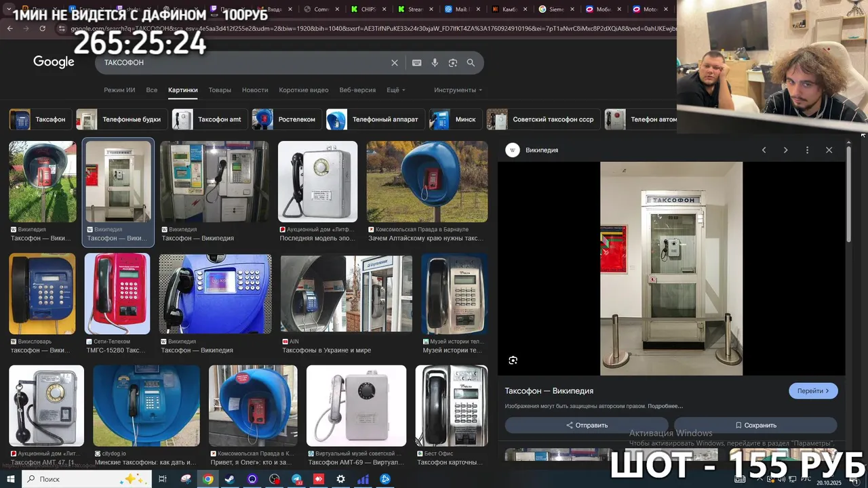
Task: Click the Отправить share button
Action: point(587,425)
